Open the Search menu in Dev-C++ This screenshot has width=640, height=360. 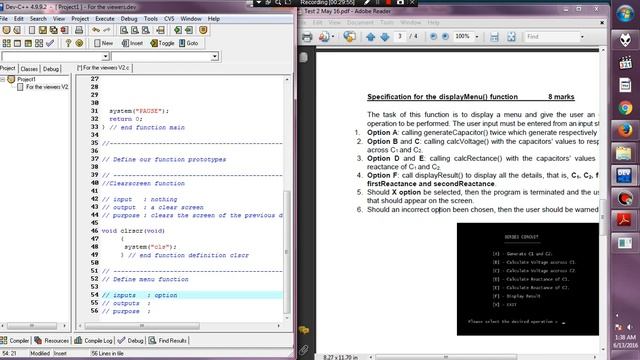click(38, 19)
